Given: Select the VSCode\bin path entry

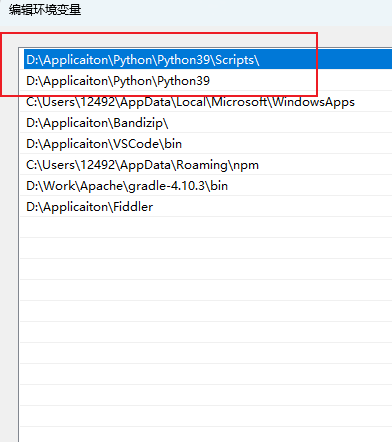Looking at the screenshot, I should (207, 143).
